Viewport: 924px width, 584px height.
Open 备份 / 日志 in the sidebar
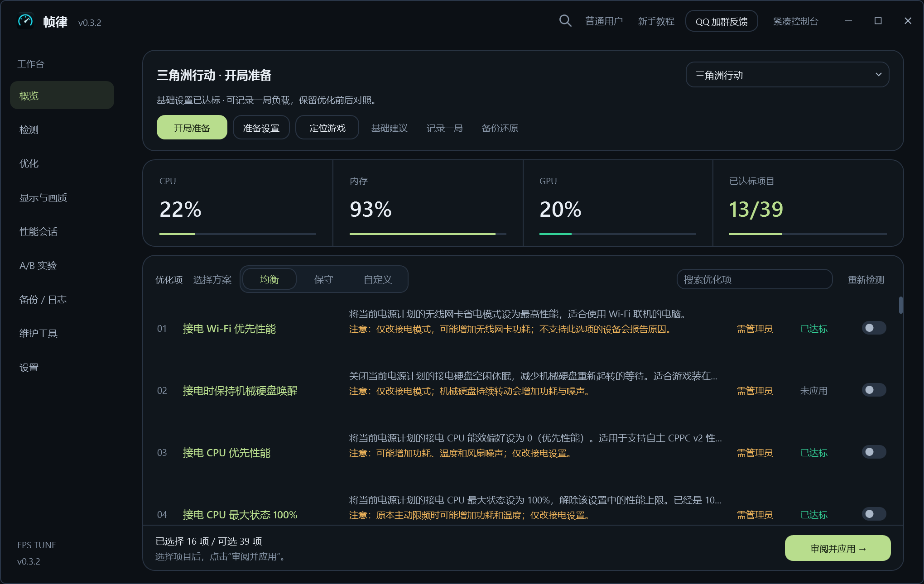pos(62,300)
